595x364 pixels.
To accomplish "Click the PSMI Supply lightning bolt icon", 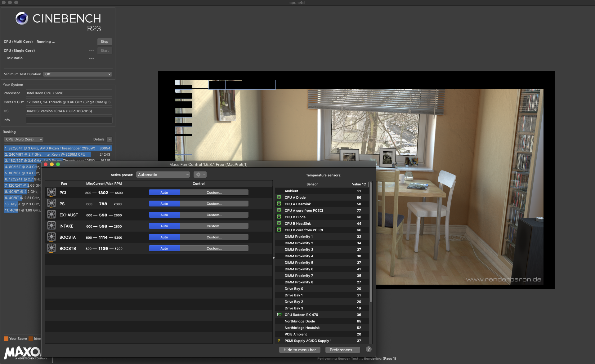I will point(279,340).
